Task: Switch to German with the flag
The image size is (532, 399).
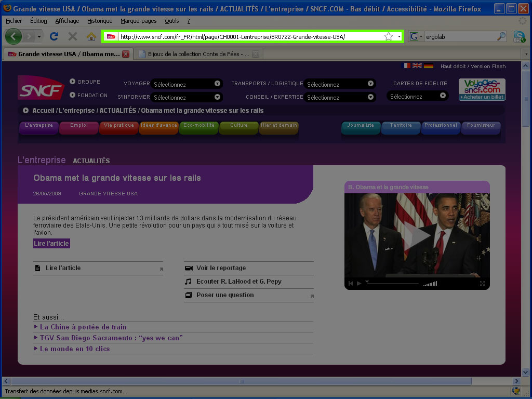Action: pyautogui.click(x=429, y=65)
